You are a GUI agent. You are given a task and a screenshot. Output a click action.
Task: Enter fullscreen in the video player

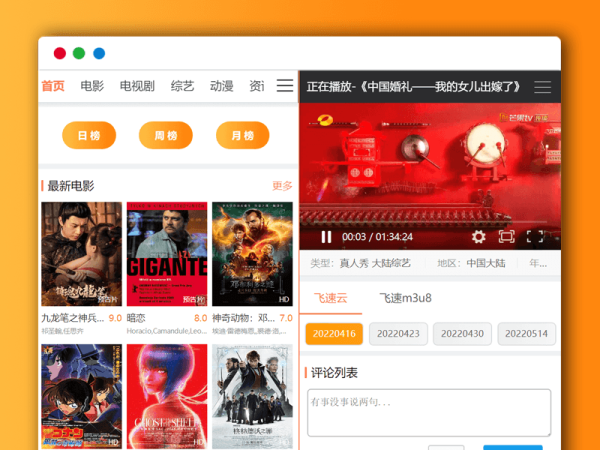[535, 236]
